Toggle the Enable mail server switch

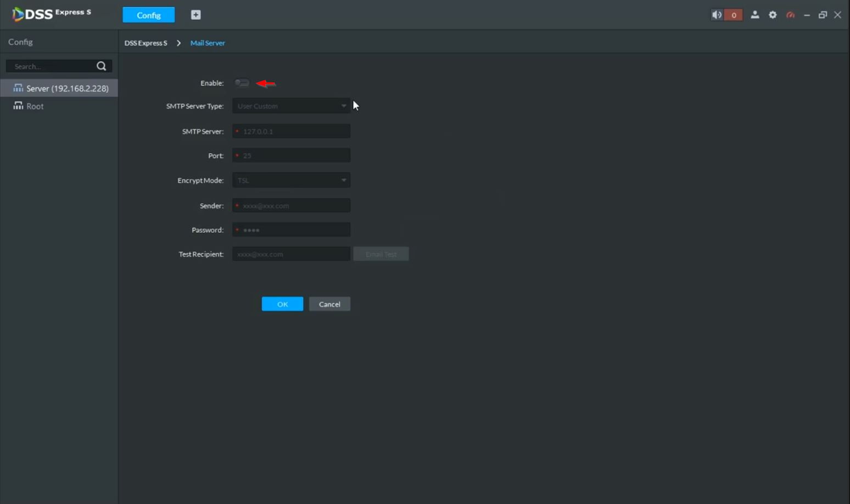(242, 83)
